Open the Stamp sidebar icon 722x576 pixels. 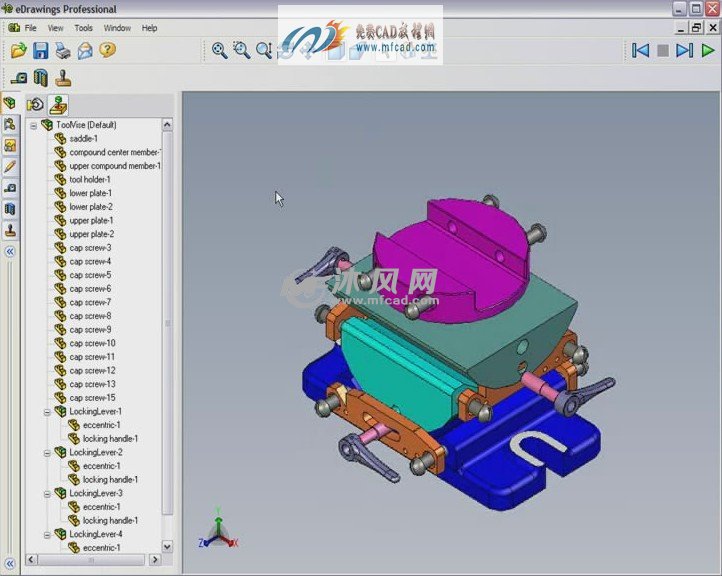[10, 230]
